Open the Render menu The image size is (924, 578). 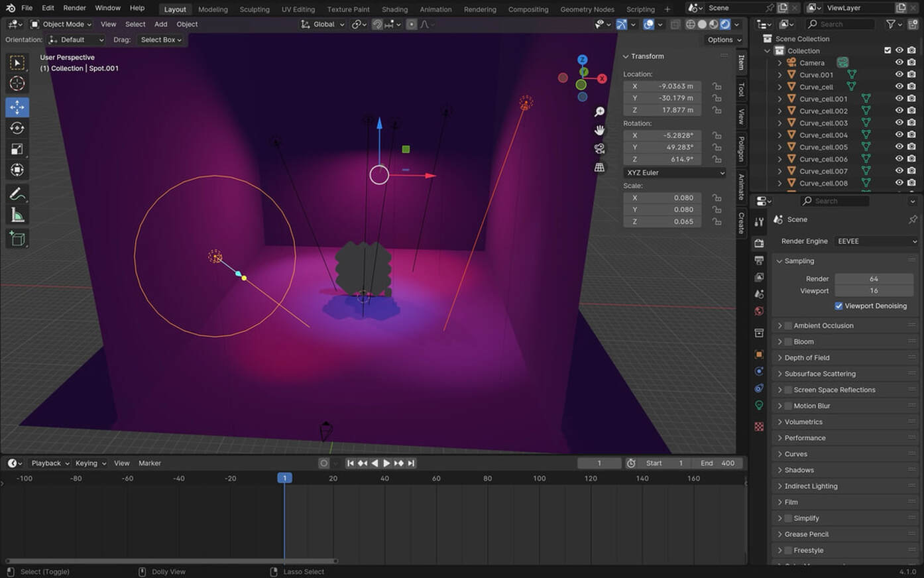(x=74, y=8)
